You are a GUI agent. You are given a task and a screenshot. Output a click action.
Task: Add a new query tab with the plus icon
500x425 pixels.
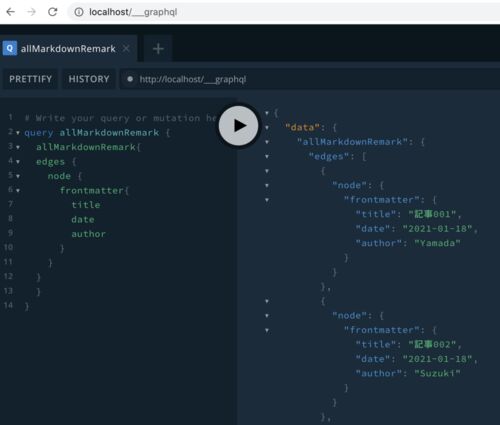(158, 49)
